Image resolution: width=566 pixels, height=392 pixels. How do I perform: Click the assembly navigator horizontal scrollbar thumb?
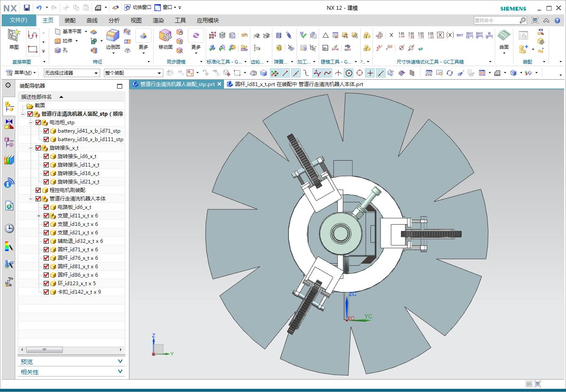point(45,350)
